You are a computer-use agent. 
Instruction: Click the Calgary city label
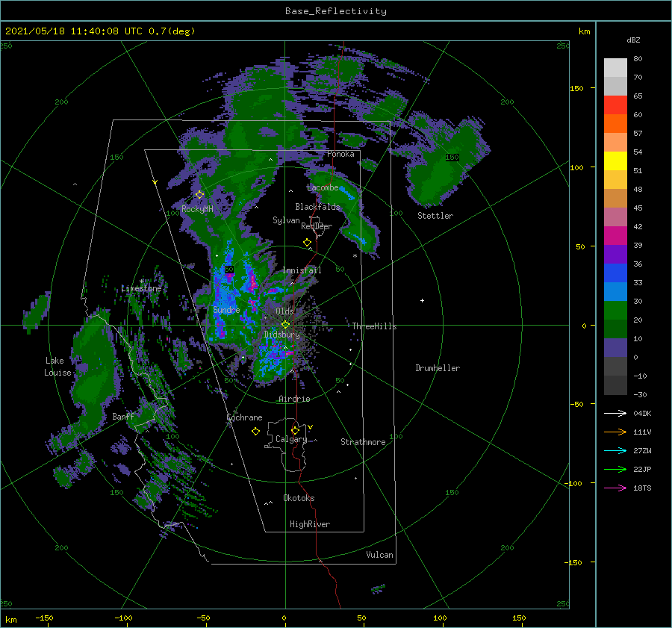(291, 439)
